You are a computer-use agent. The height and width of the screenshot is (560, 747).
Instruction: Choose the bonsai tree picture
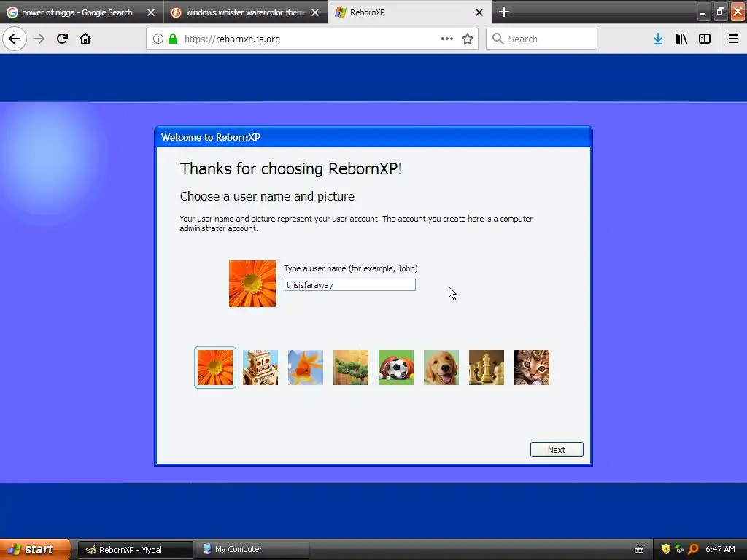pos(351,367)
